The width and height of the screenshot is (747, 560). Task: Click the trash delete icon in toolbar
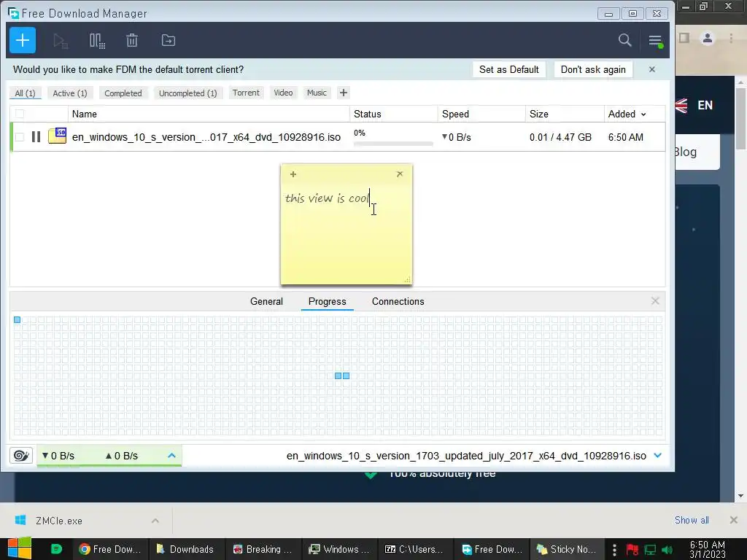tap(132, 41)
